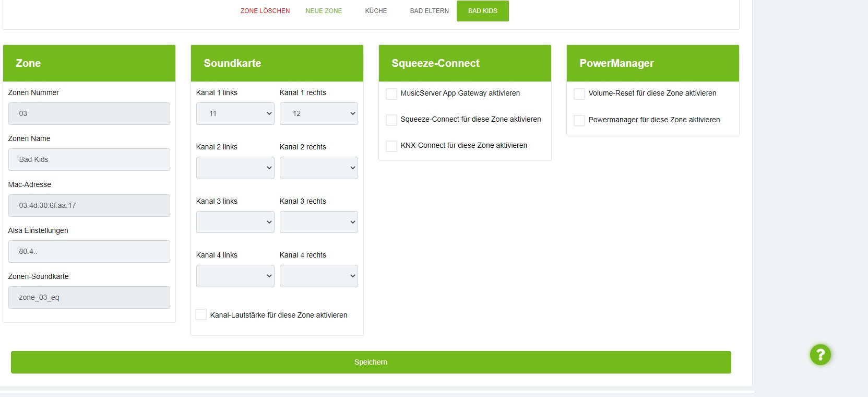Click the PowerManager panel header

point(653,63)
